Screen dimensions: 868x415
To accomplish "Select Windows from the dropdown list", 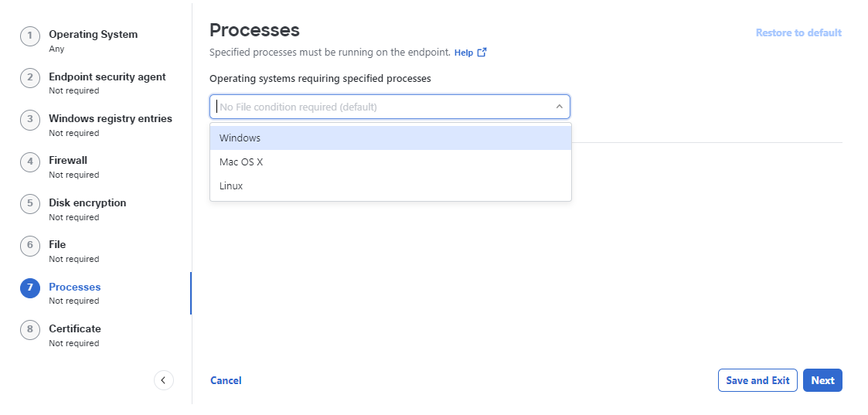I will [390, 138].
